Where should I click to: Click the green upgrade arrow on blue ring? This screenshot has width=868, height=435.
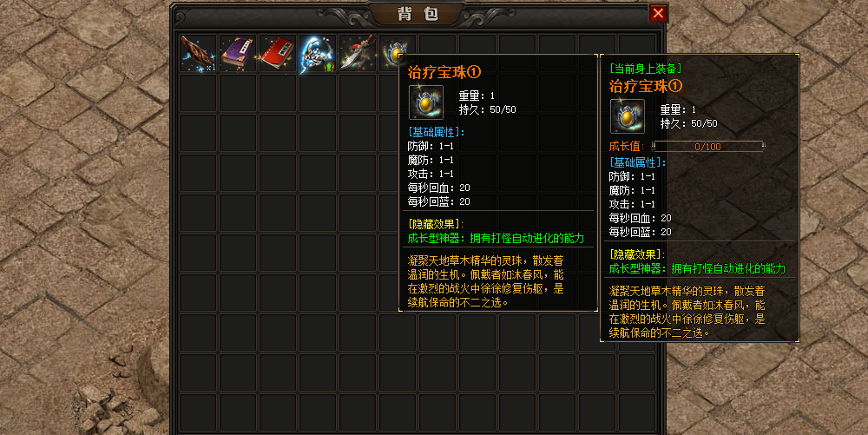(x=330, y=68)
